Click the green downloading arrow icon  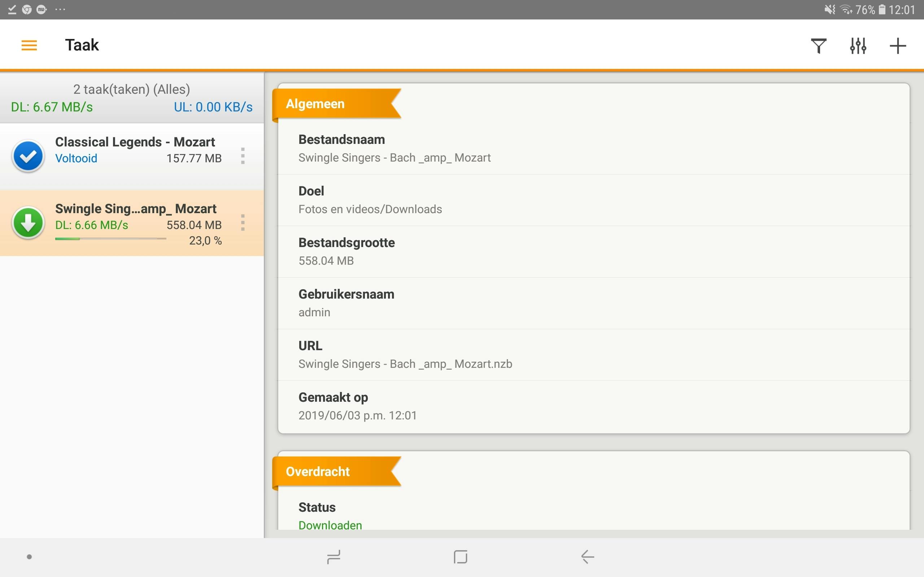tap(28, 223)
